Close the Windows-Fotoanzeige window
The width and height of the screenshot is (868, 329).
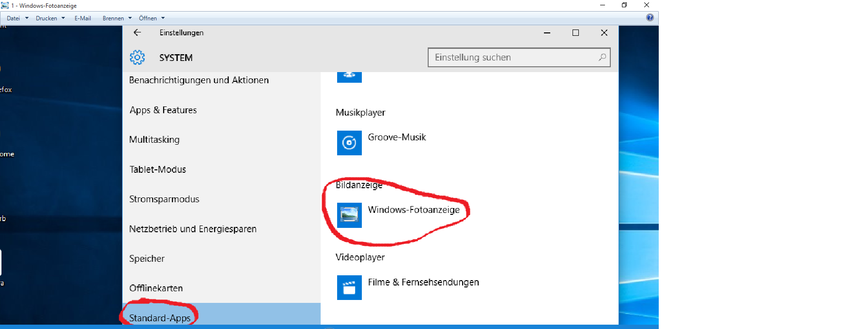click(647, 5)
